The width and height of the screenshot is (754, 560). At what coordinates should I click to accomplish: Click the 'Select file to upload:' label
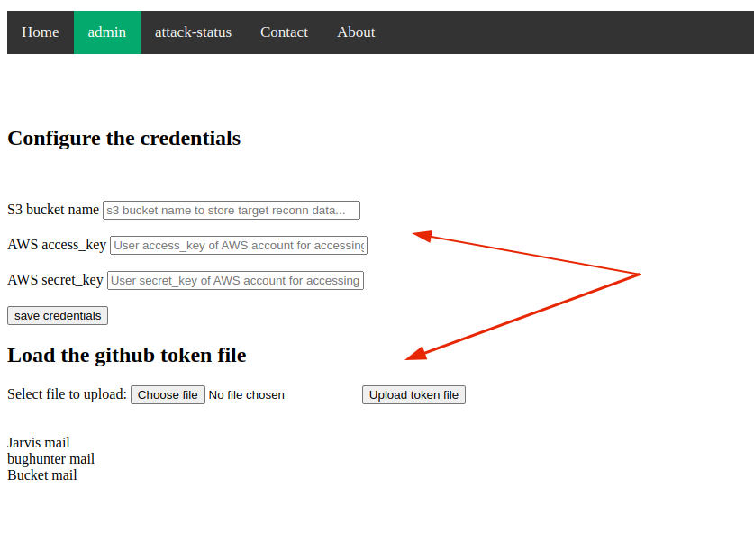pyautogui.click(x=68, y=394)
